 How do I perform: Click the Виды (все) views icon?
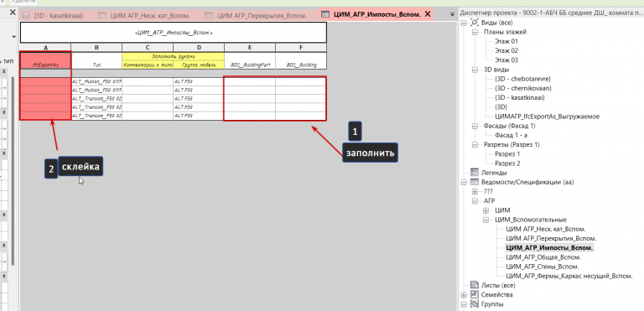tap(475, 23)
